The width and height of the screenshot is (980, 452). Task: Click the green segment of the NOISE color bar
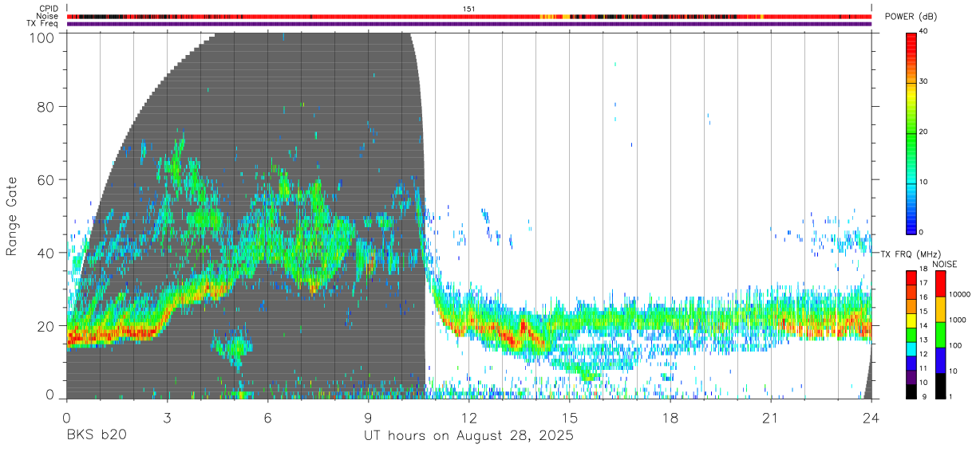coord(942,335)
